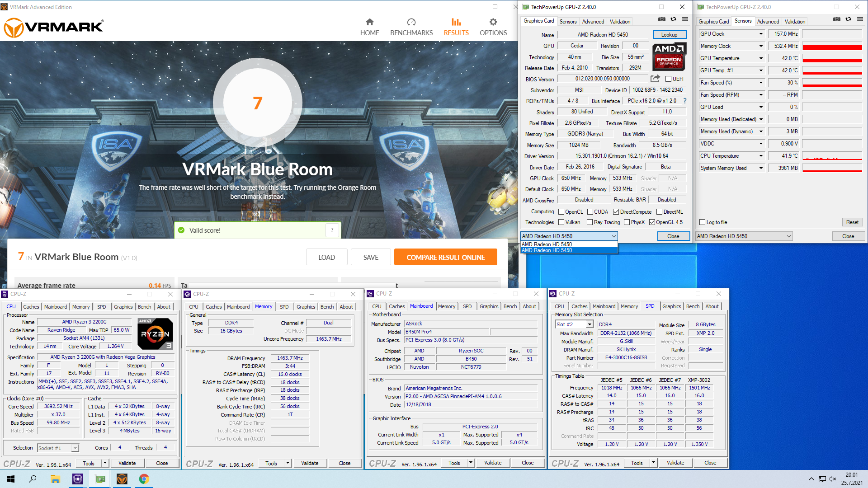
Task: Toggle UEFI checkbox in GPU-Z
Action: pos(668,79)
